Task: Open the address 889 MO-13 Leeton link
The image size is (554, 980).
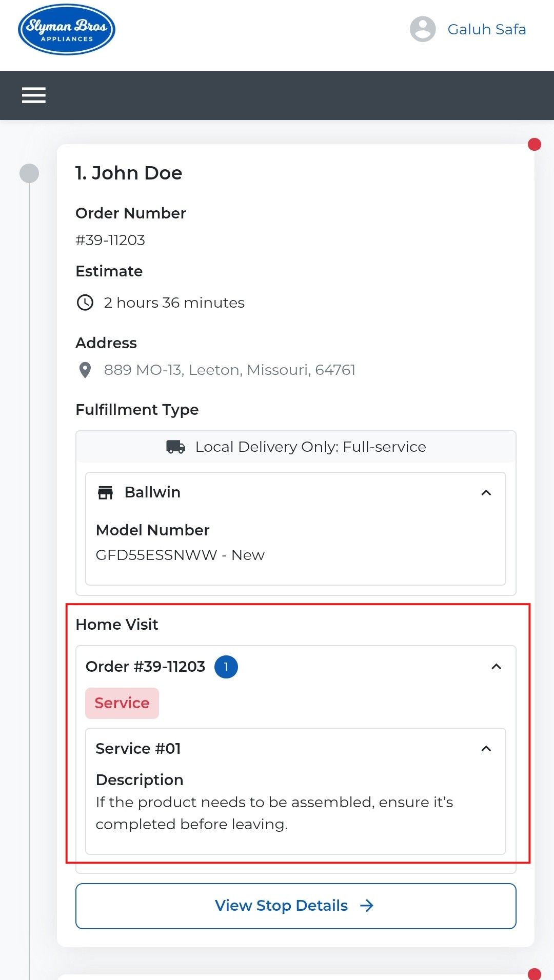Action: [x=229, y=370]
